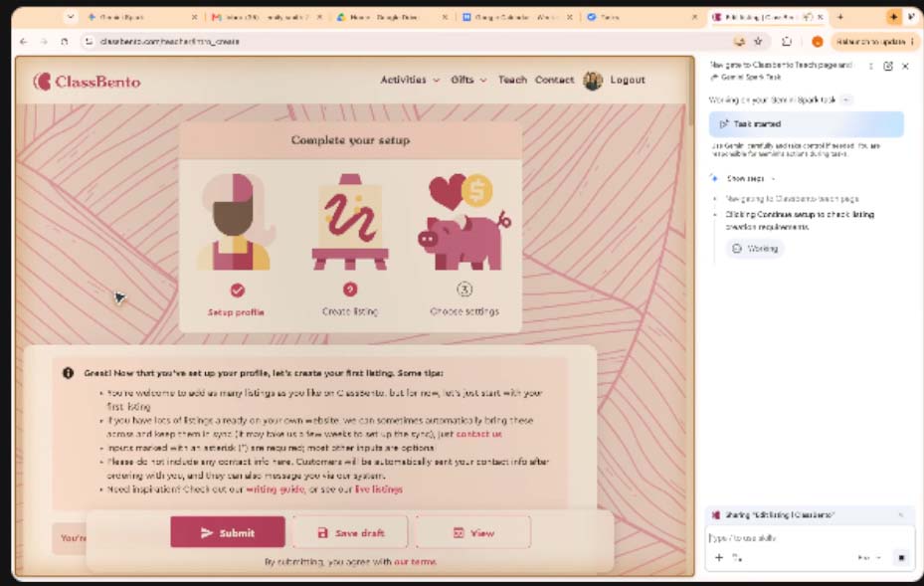Image resolution: width=924 pixels, height=586 pixels.
Task: Open the Teach menu item
Action: click(x=512, y=80)
